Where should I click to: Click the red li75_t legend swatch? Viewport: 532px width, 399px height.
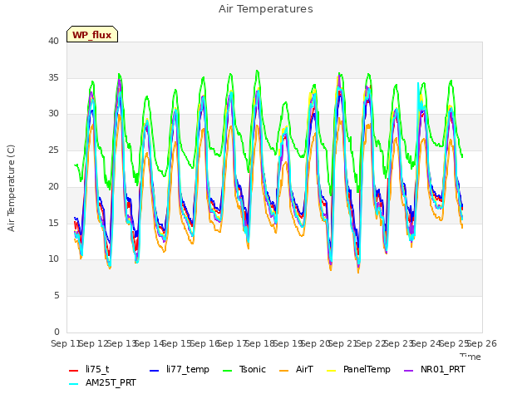coord(74,371)
